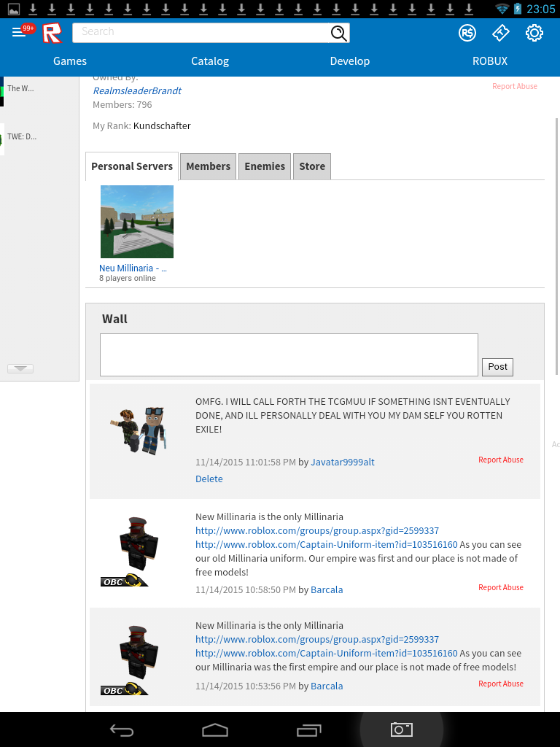Open group link in 10:58:50 post

[317, 531]
